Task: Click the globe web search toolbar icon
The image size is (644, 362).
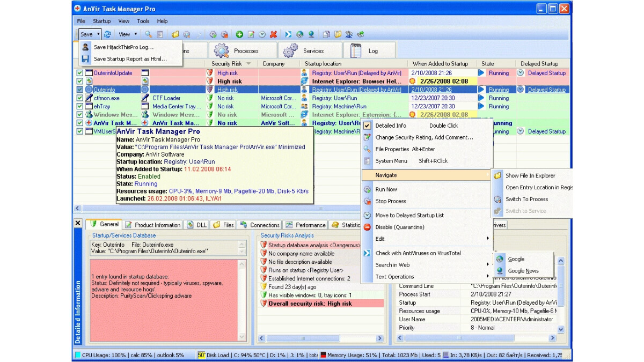Action: (x=300, y=34)
